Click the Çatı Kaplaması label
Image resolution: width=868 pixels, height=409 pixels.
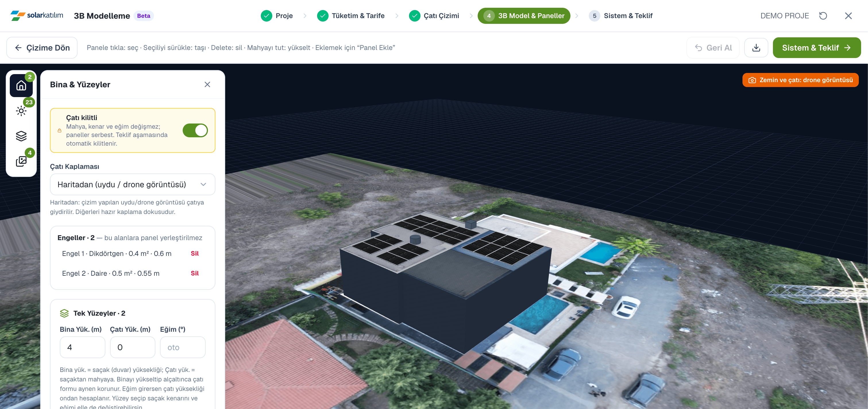tap(74, 166)
